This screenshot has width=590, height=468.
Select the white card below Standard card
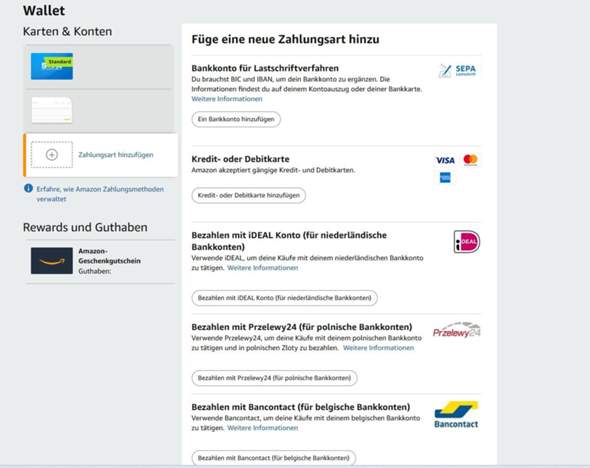pyautogui.click(x=52, y=110)
